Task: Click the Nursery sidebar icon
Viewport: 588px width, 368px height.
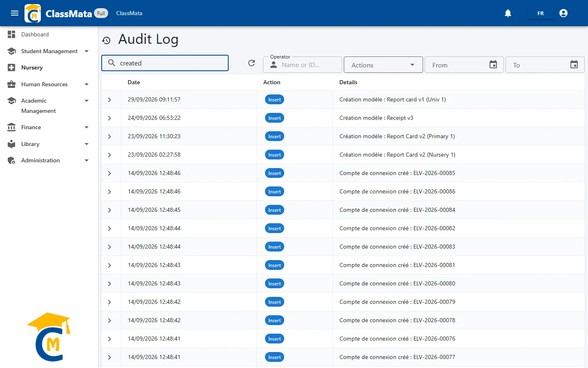Action: coord(11,67)
